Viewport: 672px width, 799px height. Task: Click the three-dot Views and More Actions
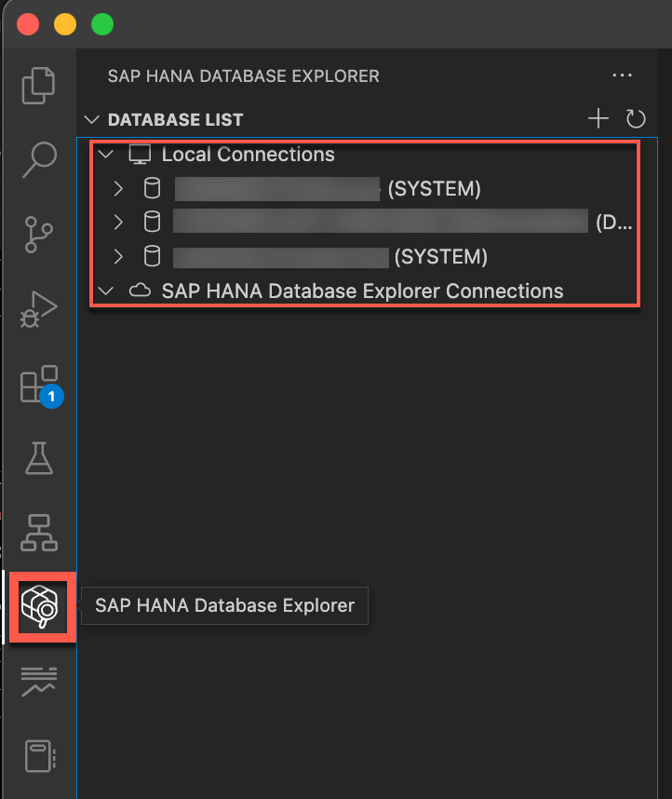[x=622, y=75]
